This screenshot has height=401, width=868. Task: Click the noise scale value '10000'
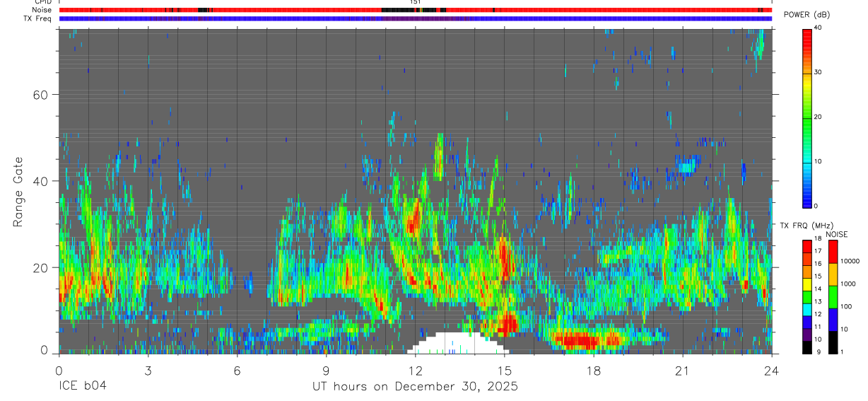click(x=850, y=262)
